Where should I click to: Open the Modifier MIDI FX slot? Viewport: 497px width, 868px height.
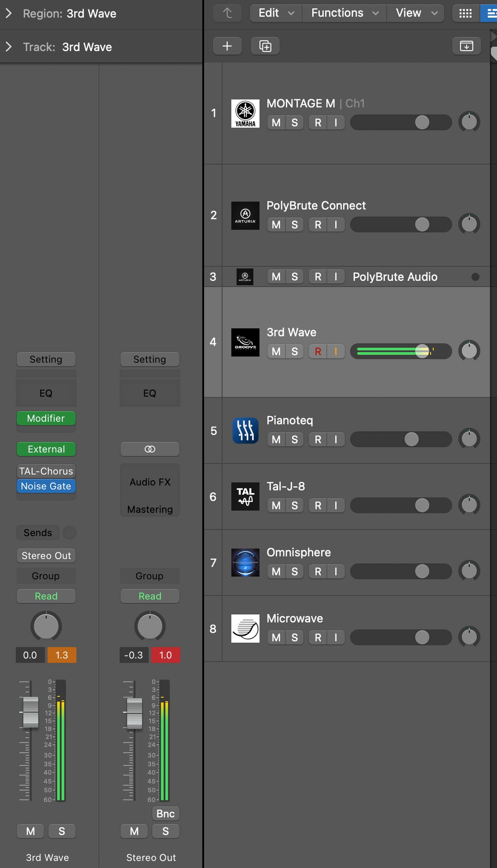46,418
